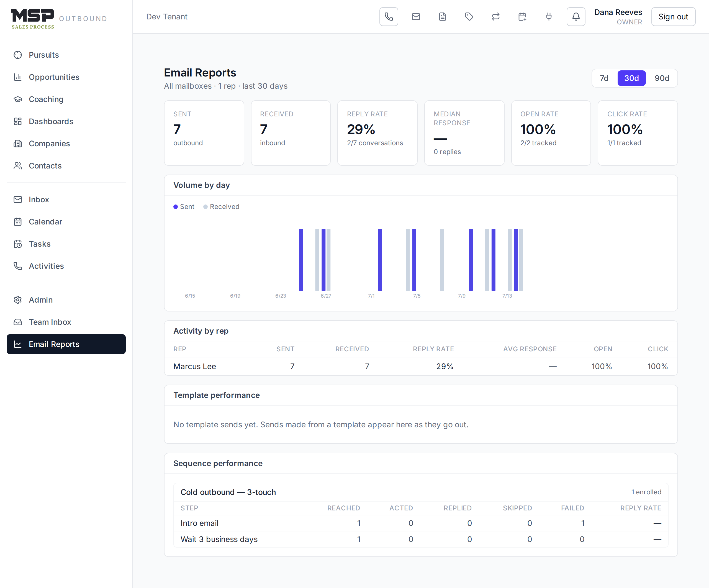Click the Coaching graduation cap icon
The width and height of the screenshot is (709, 588).
point(17,99)
